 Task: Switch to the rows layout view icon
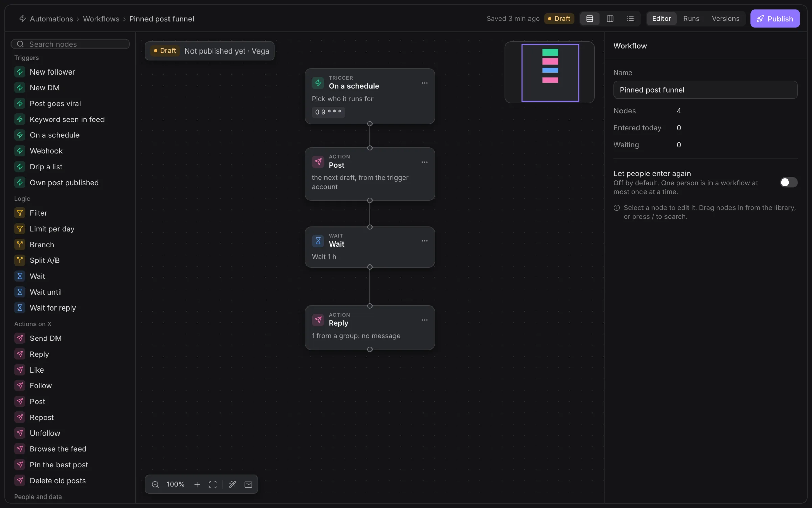pos(590,19)
